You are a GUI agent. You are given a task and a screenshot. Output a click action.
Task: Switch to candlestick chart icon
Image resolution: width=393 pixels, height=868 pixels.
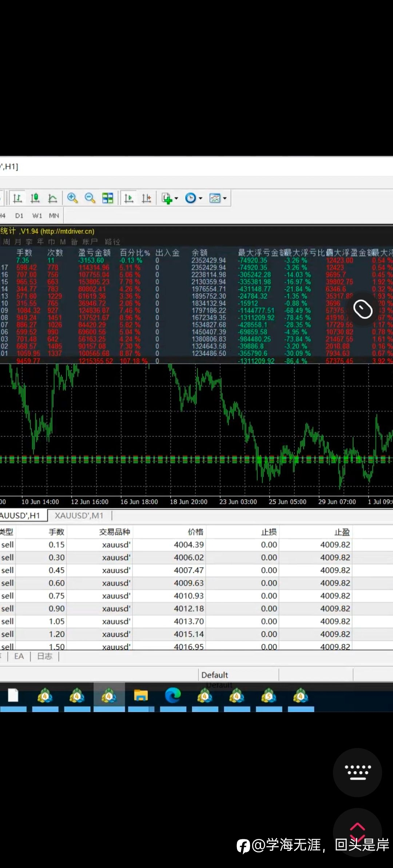35,198
